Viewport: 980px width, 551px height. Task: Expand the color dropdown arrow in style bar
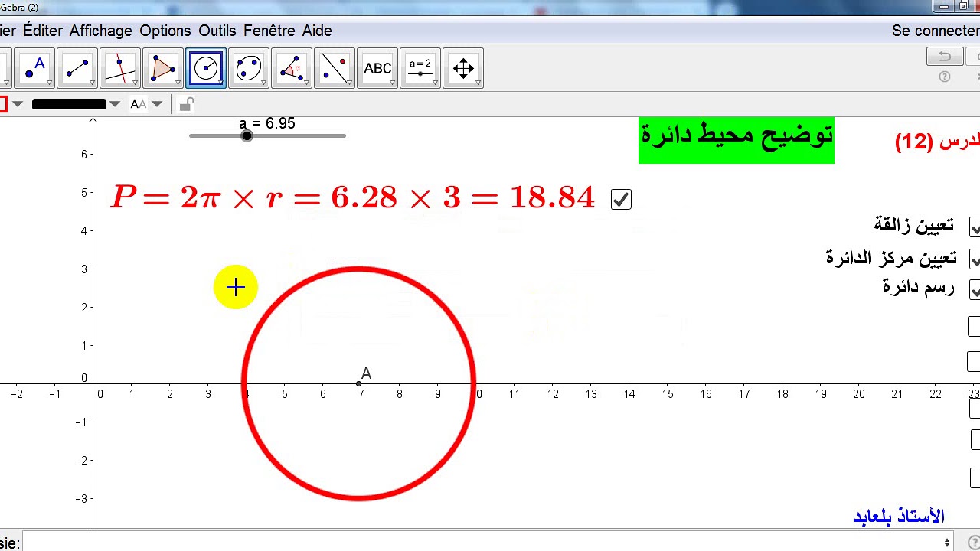(x=18, y=104)
